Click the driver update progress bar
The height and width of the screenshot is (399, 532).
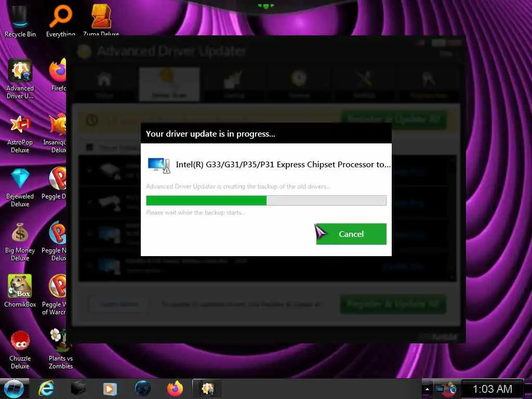tap(266, 201)
